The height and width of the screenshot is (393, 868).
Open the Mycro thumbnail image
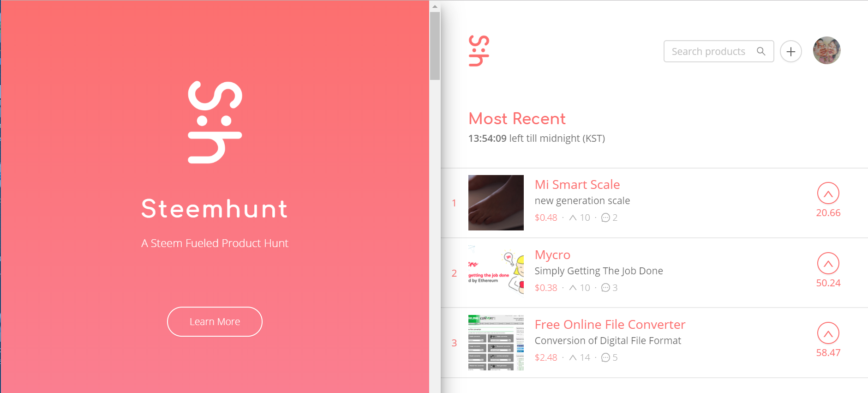[x=496, y=272]
